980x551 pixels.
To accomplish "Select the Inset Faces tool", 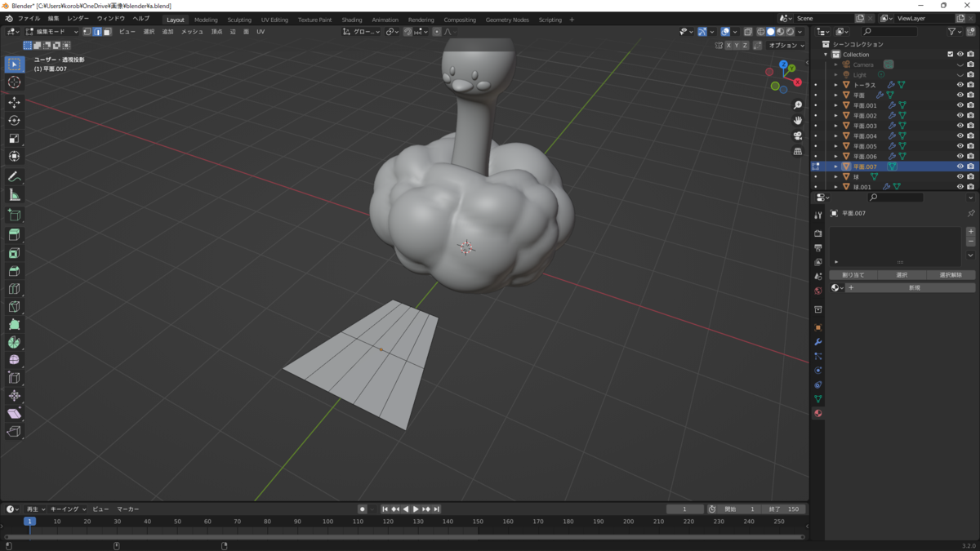I will click(14, 253).
